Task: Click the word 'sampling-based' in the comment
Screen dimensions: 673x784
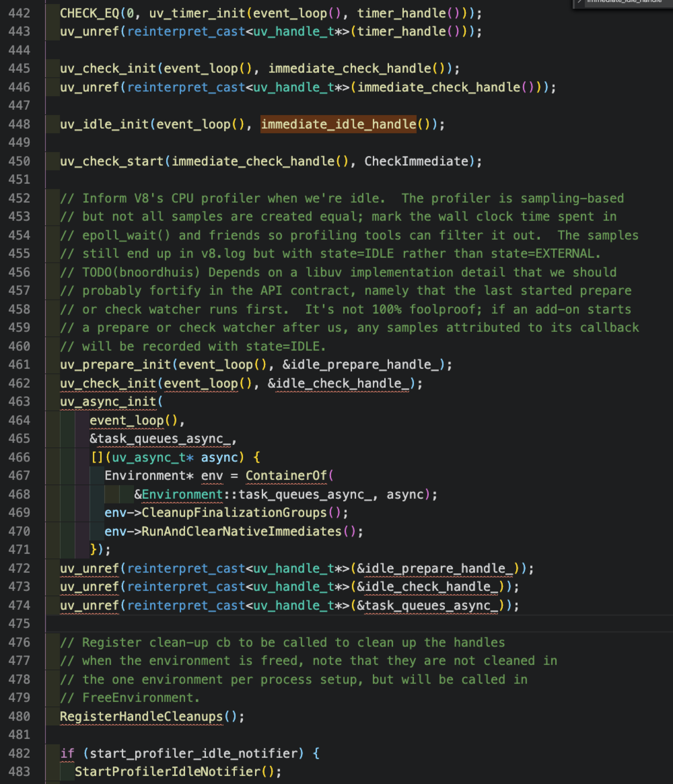Action: pyautogui.click(x=572, y=198)
